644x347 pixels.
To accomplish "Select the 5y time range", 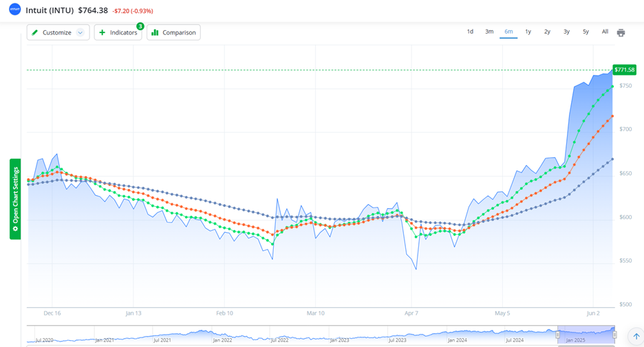I will click(586, 32).
